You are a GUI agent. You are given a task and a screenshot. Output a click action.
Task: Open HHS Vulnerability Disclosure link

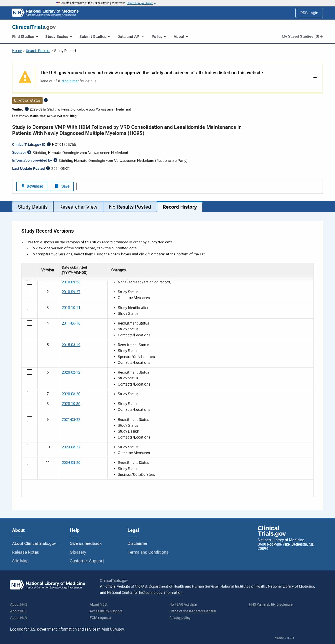tap(271, 604)
